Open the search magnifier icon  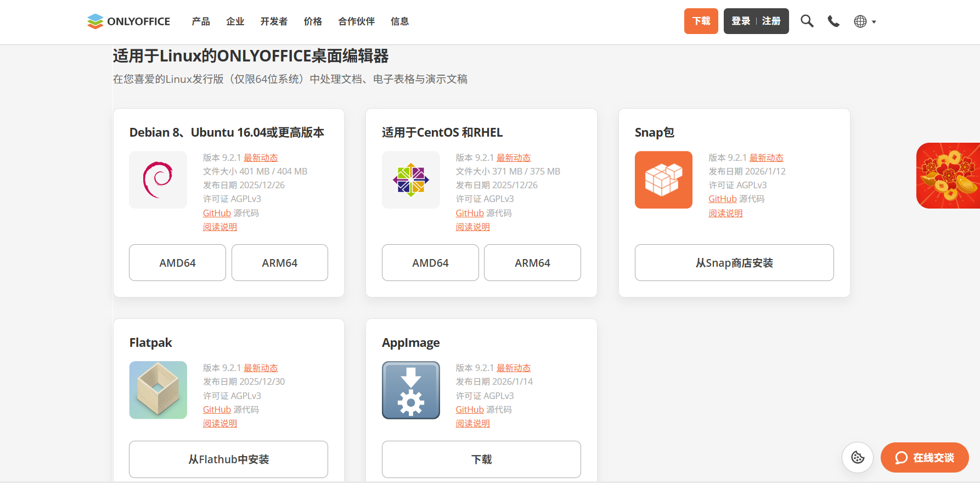[x=807, y=21]
